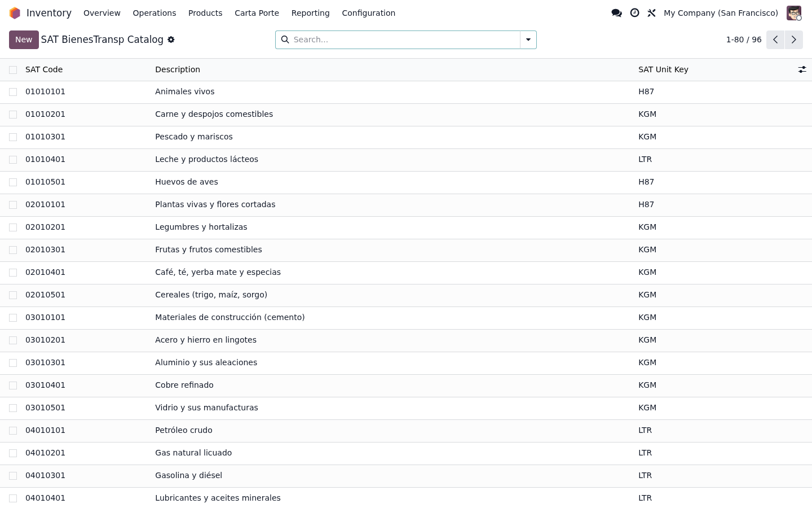
Task: Open the company switcher My Company (San Francisco)
Action: coord(721,13)
